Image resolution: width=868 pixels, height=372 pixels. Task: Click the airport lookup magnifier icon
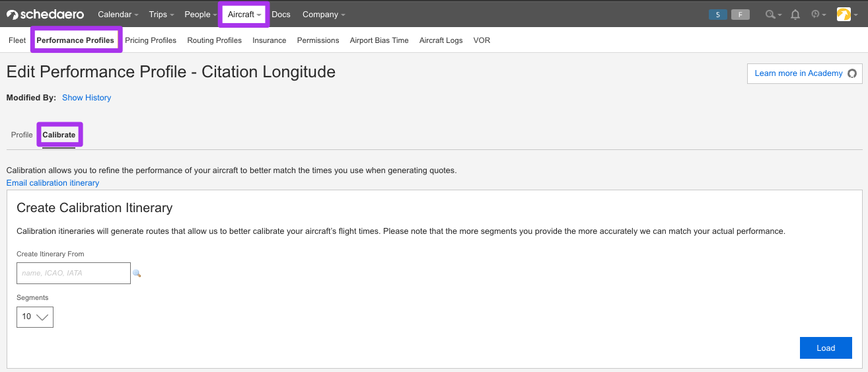(137, 273)
